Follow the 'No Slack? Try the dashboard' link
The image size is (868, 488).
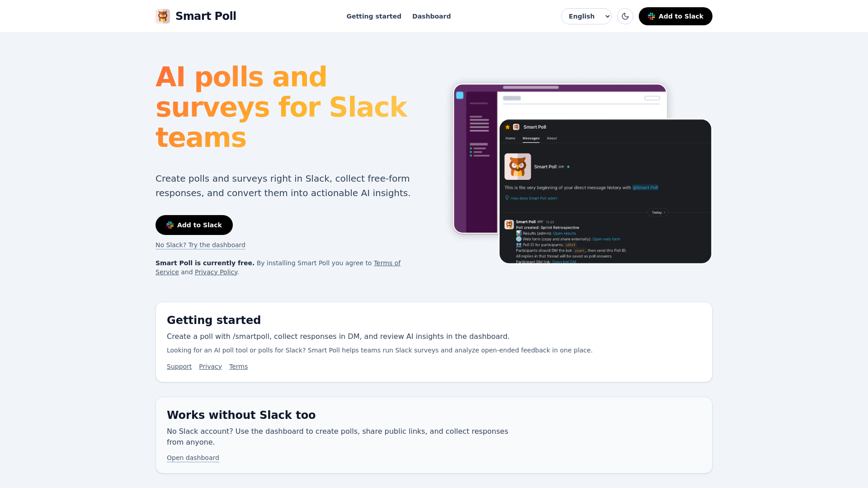pos(200,245)
